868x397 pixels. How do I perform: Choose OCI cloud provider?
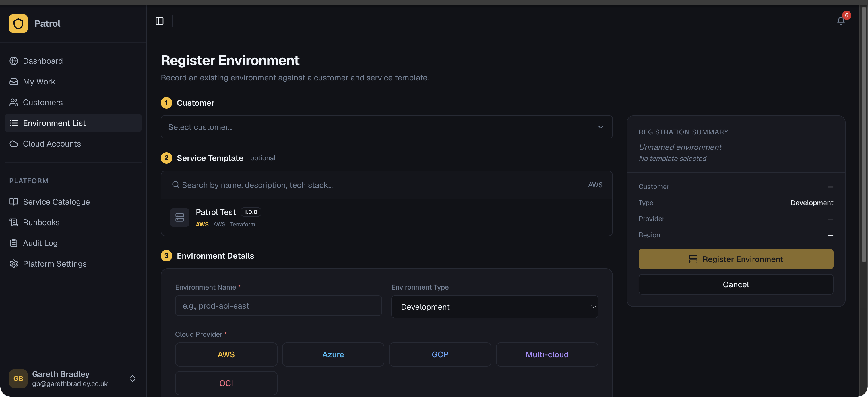point(226,383)
